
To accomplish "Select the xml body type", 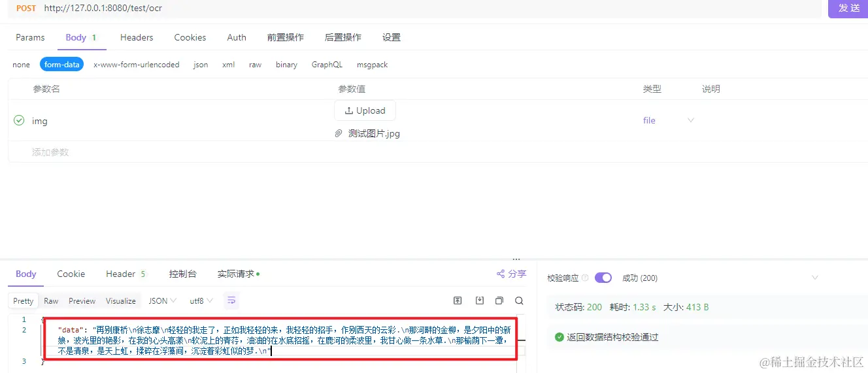I will pos(229,65).
